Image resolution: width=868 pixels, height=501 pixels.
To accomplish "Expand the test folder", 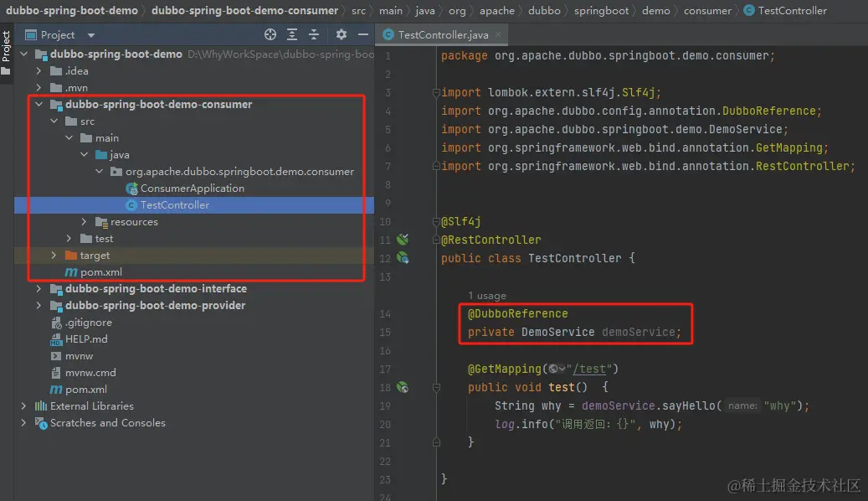I will click(x=69, y=238).
